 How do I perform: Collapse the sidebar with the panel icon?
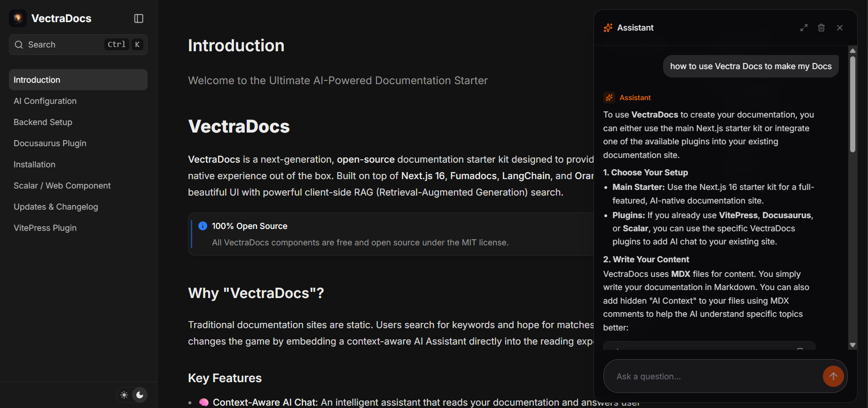139,18
